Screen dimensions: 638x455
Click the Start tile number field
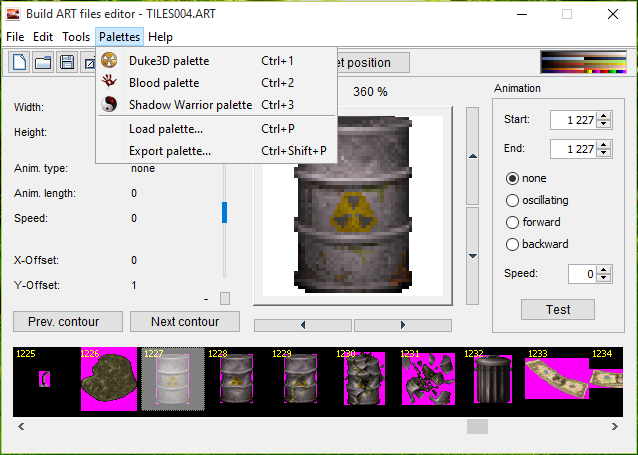coord(574,120)
